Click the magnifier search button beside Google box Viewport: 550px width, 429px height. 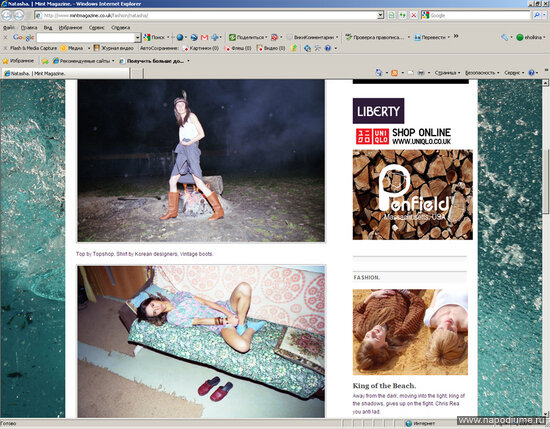537,15
